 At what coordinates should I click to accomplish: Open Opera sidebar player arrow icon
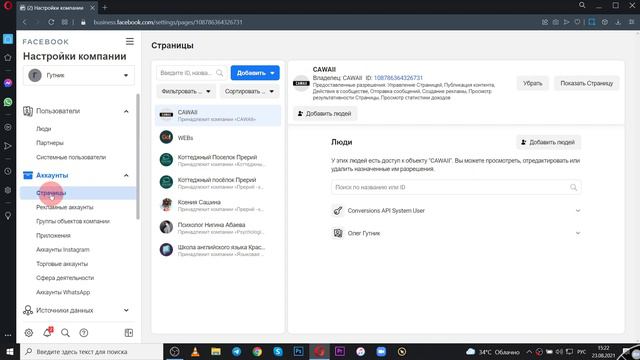[x=8, y=146]
